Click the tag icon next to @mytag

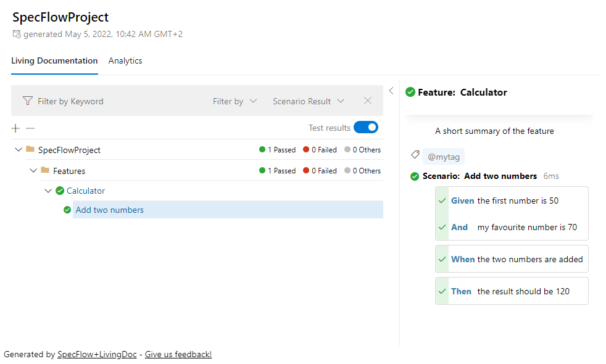click(414, 155)
